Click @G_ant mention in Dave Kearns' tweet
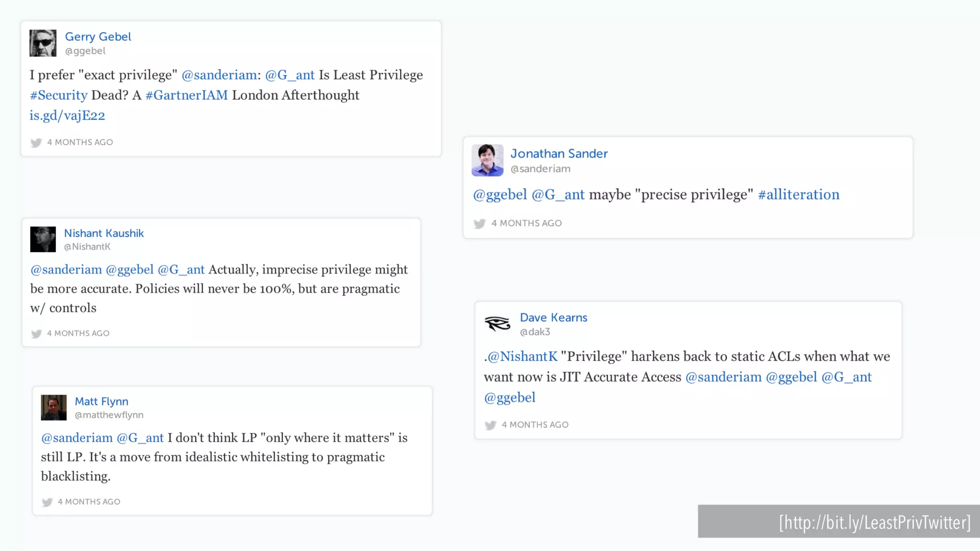The width and height of the screenshot is (980, 551). 846,377
